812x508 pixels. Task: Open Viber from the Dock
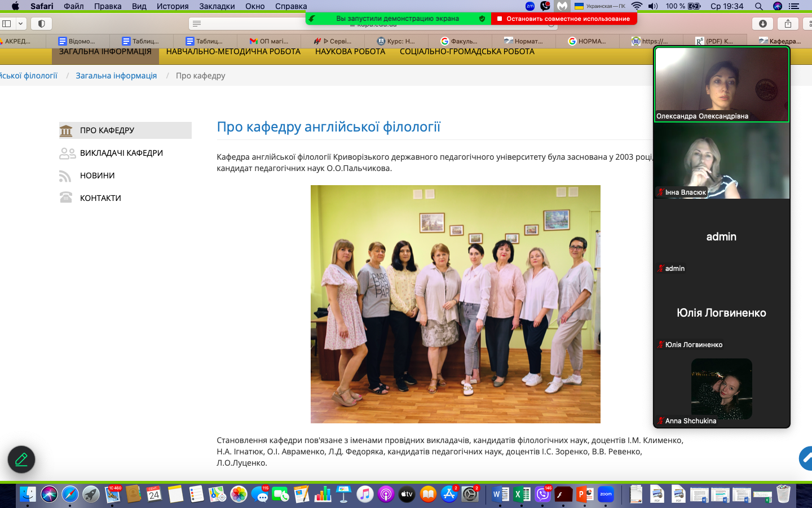tap(542, 494)
